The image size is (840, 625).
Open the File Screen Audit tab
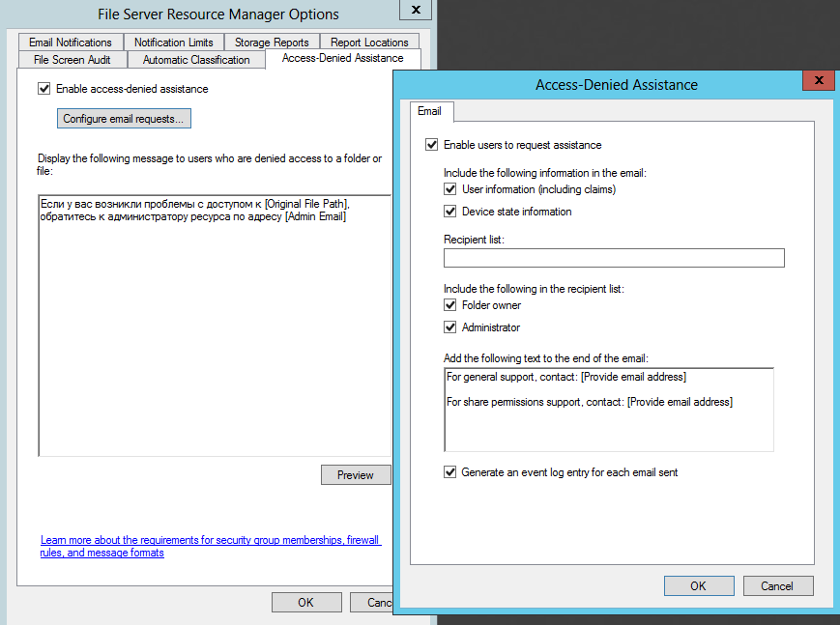point(72,60)
